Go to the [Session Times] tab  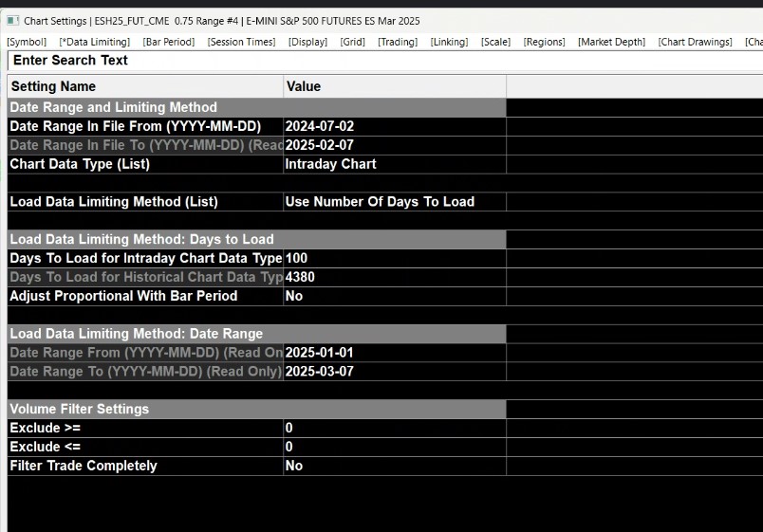tap(241, 42)
